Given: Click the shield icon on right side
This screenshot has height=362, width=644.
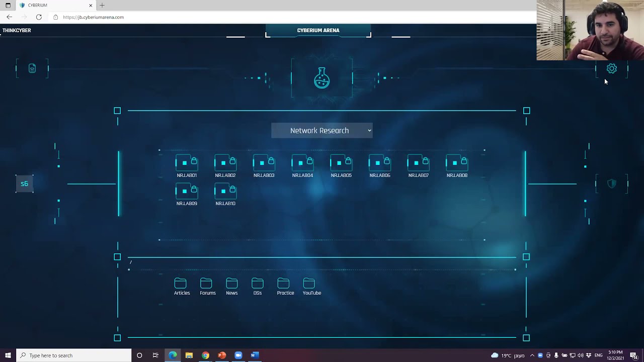Looking at the screenshot, I should (612, 184).
